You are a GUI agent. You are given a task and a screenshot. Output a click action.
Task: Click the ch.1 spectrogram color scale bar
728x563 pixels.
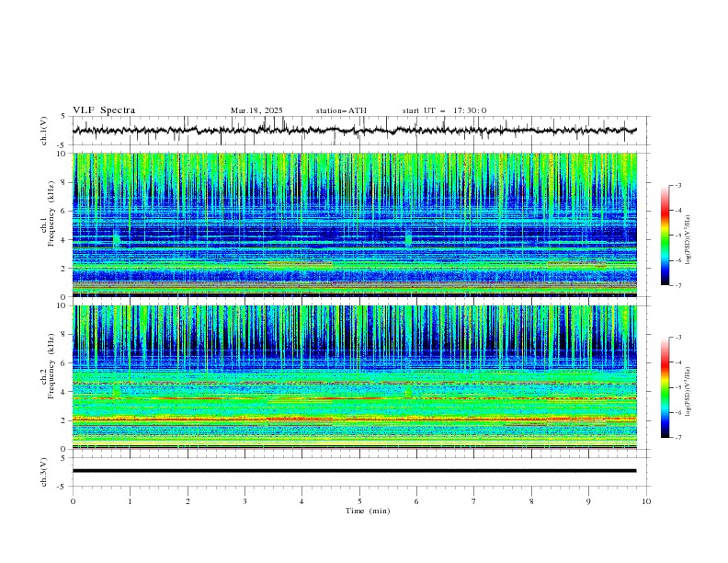[665, 236]
